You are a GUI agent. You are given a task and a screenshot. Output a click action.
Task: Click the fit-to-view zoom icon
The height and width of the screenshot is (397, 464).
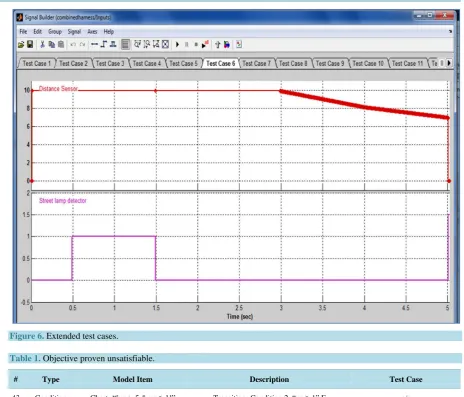coord(165,44)
